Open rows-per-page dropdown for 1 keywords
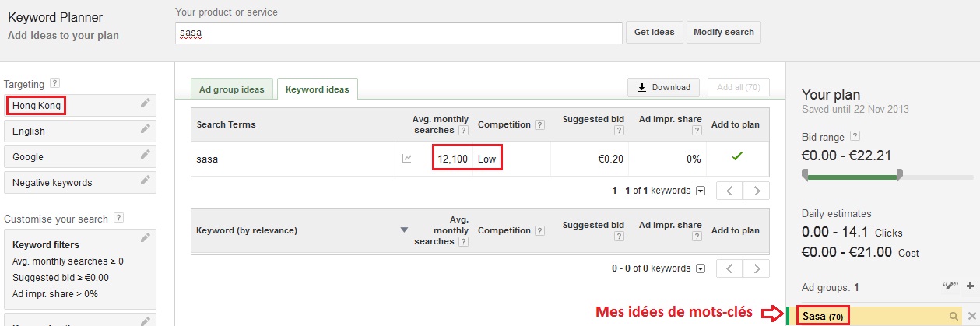Screen dimensions: 980x326 (701, 191)
